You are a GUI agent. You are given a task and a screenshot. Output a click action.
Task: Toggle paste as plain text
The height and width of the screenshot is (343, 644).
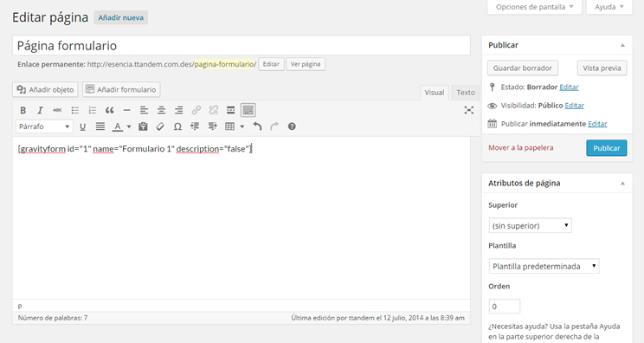143,126
